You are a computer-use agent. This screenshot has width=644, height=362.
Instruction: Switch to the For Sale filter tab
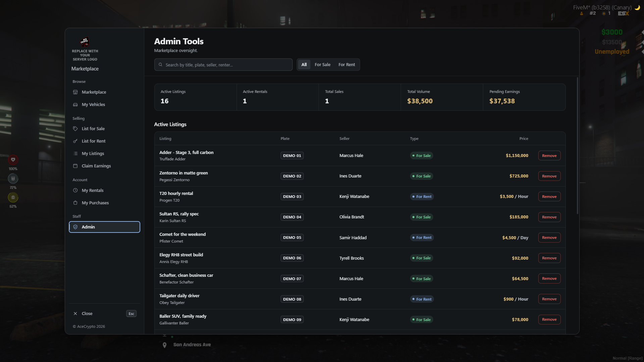(323, 64)
